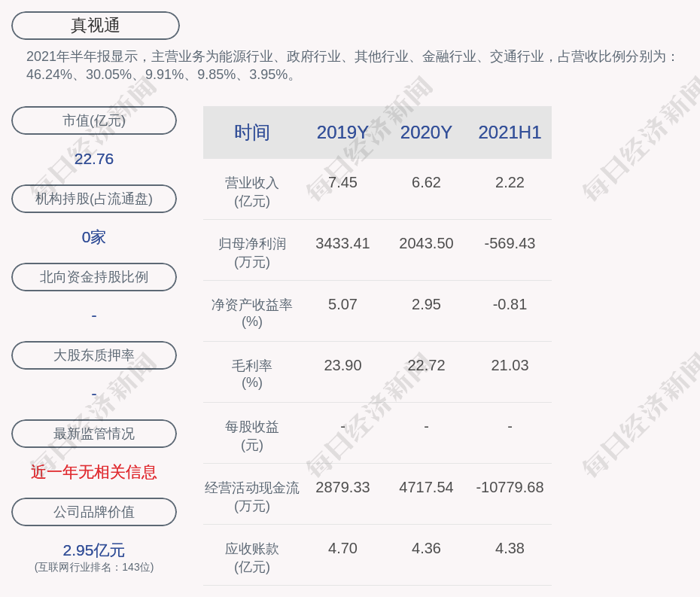Click the 公司品牌价值 pill

[x=94, y=512]
